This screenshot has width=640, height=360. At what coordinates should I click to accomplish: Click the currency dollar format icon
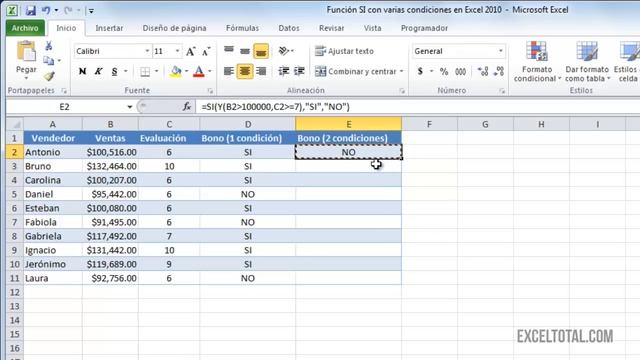pos(420,71)
